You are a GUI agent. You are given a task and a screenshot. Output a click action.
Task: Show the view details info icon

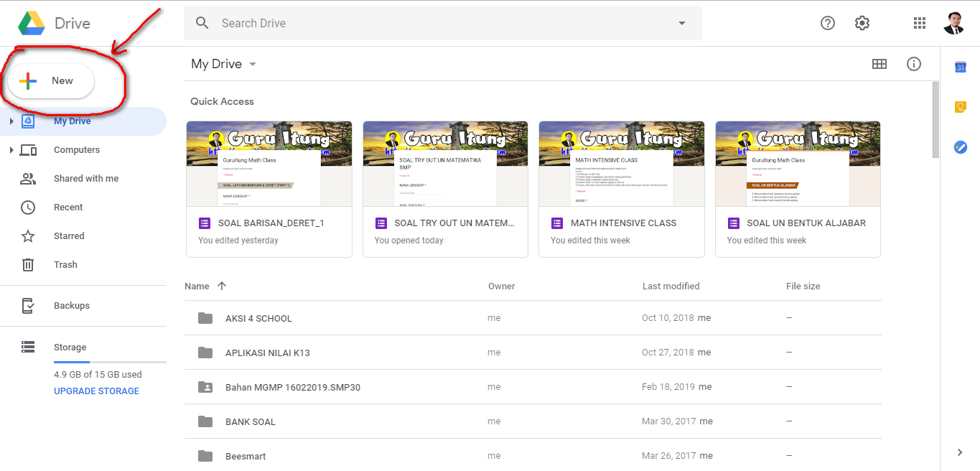[914, 64]
